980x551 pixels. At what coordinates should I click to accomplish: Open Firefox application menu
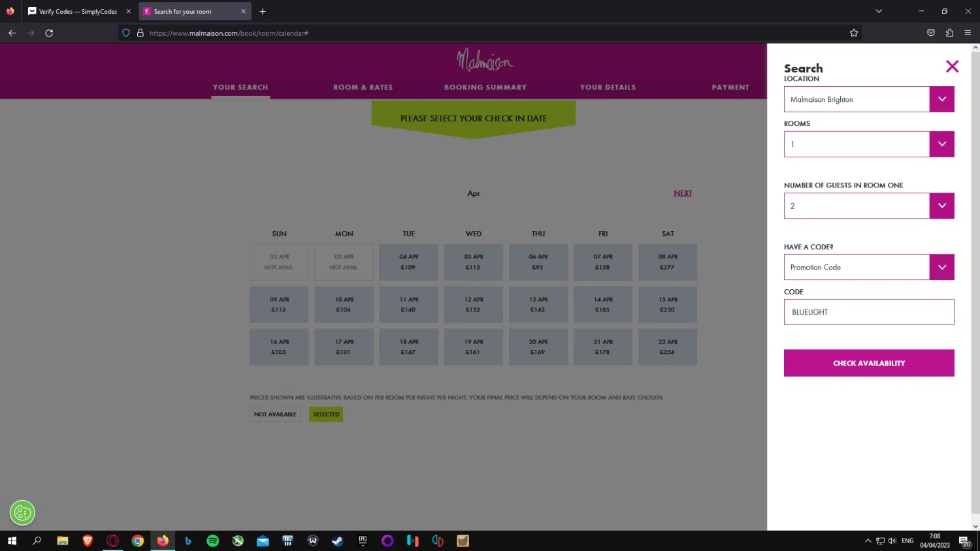[x=968, y=33]
